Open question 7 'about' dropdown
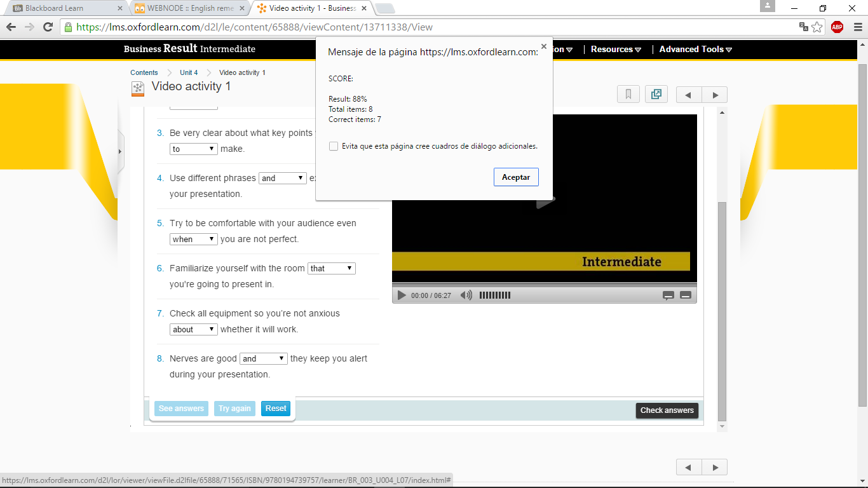The image size is (868, 488). tap(194, 329)
